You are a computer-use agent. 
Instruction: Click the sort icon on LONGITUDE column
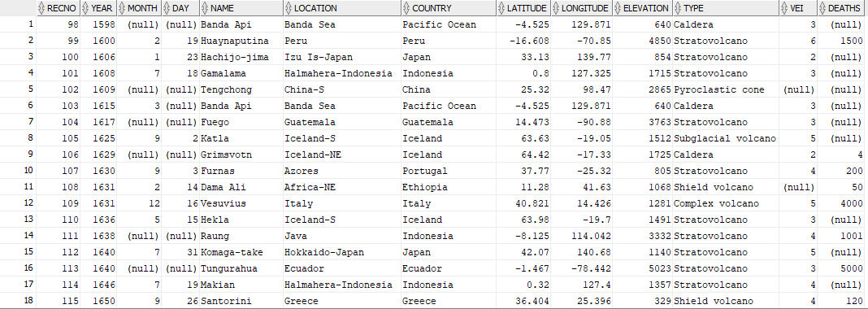point(556,8)
